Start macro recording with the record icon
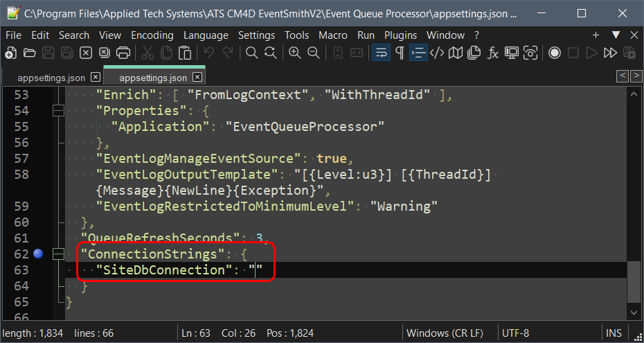Image resolution: width=644 pixels, height=343 pixels. 555,53
